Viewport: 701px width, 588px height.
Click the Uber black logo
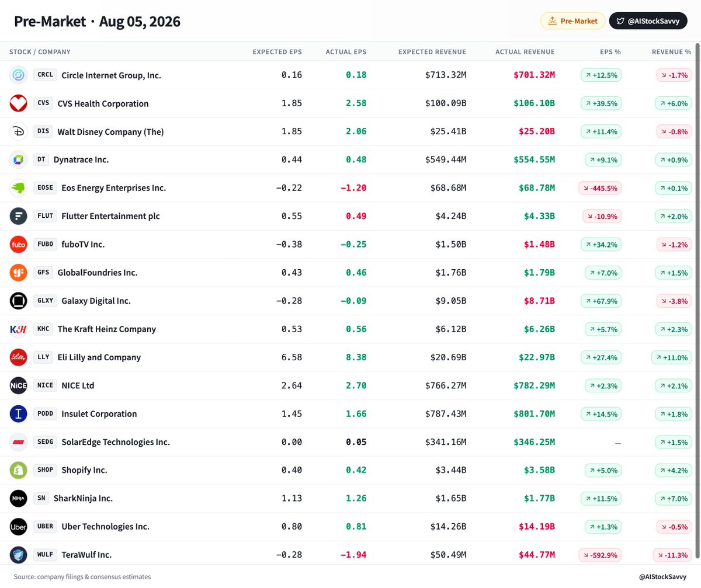pos(18,527)
